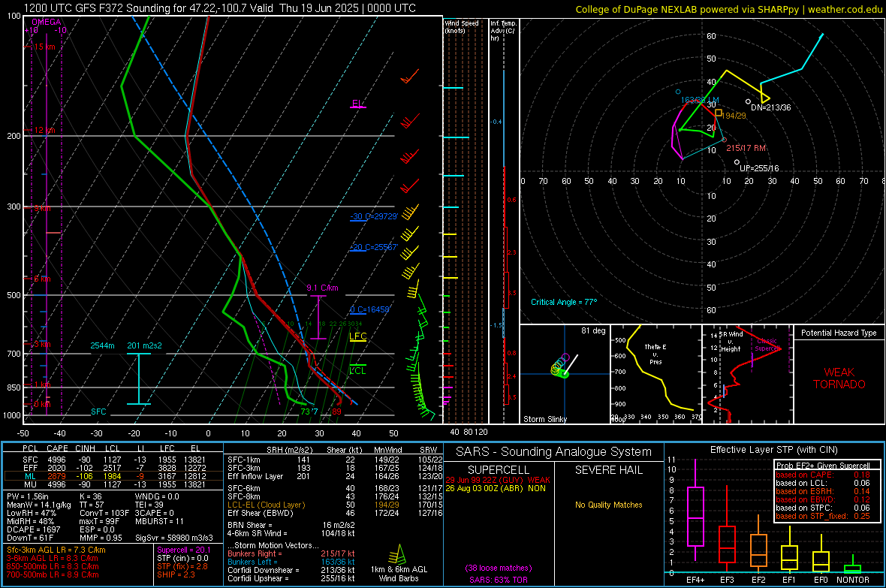
Task: Click the 1km & 6km AGL wind barbs icon
Action: coord(399,555)
